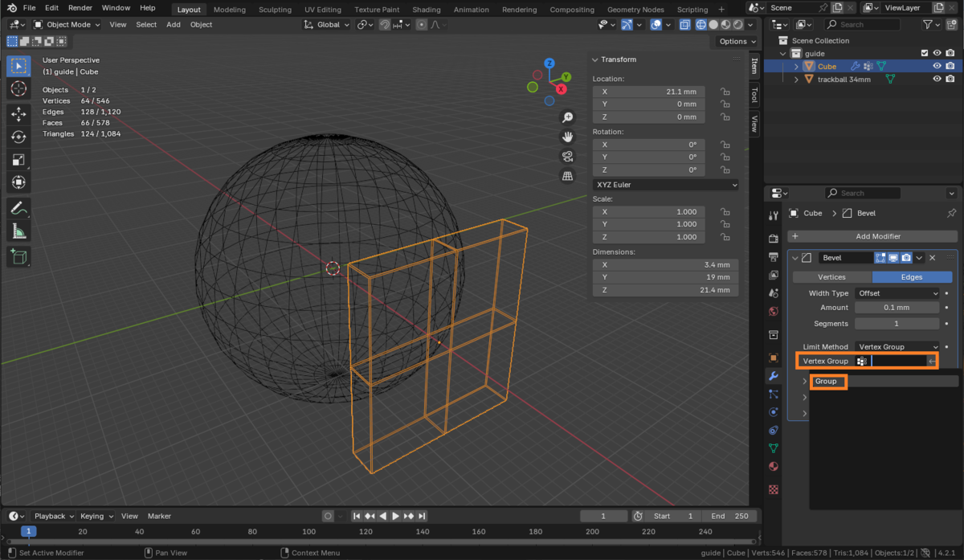Invert the vertex group influence
This screenshot has height=560, width=964.
932,362
